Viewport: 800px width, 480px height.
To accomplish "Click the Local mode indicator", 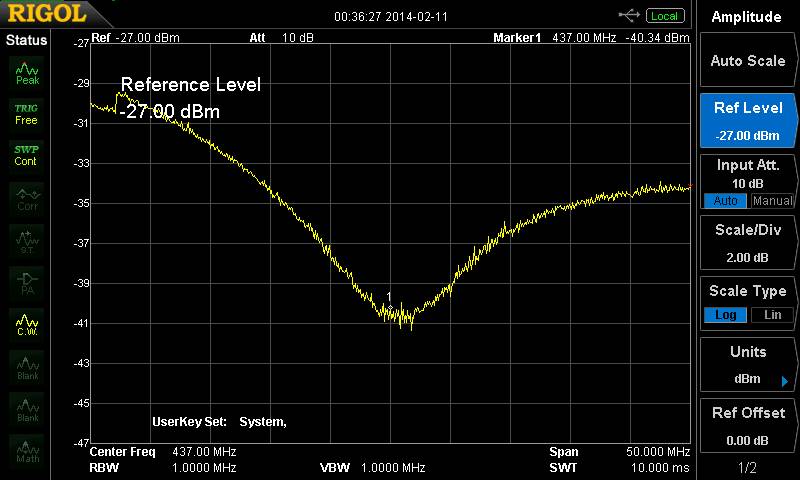I will [664, 15].
